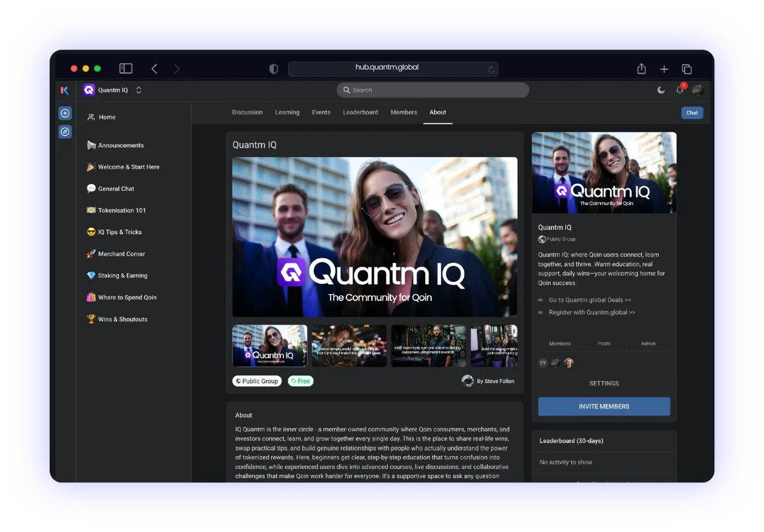
Task: Select the About tab
Action: (x=438, y=113)
